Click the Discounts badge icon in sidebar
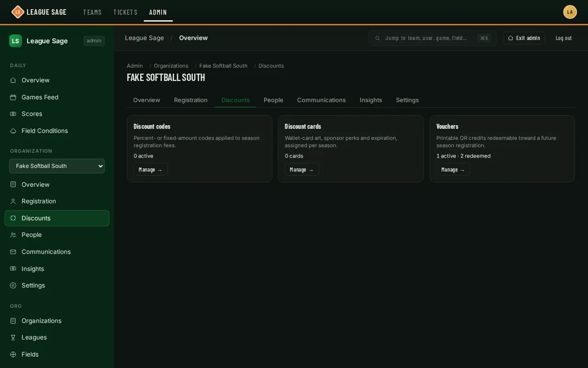The width and height of the screenshot is (588, 368). [x=13, y=218]
